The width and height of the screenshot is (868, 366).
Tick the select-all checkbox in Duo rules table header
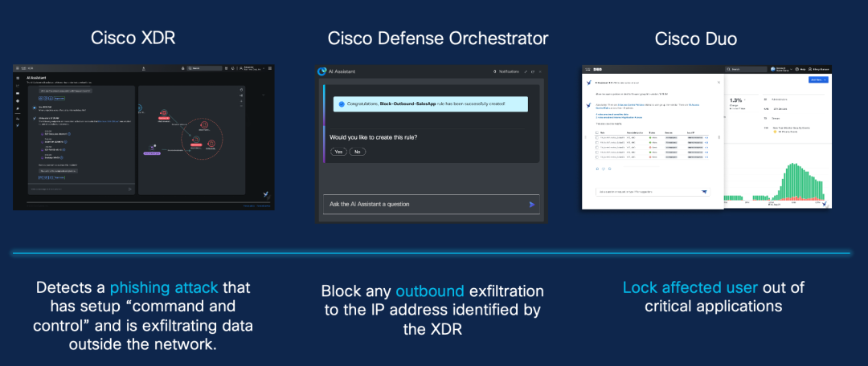[596, 132]
